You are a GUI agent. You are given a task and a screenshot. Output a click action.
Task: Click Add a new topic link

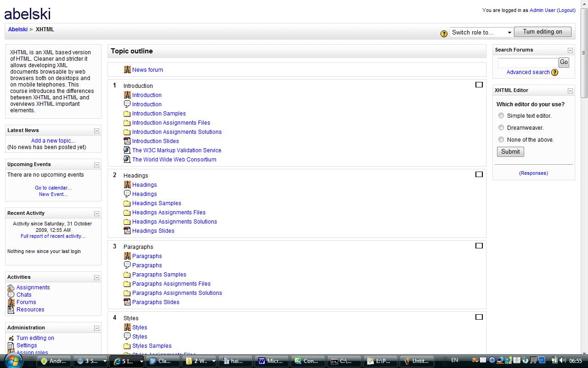(x=53, y=141)
